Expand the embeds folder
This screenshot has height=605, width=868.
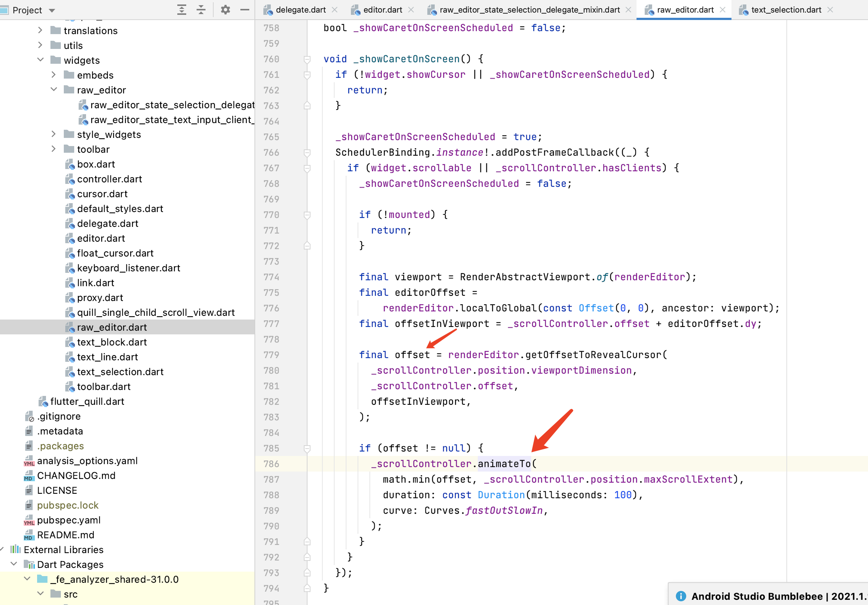pos(54,75)
